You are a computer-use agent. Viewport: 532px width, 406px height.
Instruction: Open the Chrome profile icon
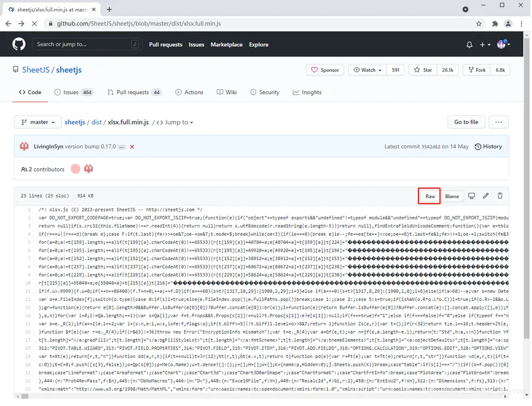click(508, 24)
